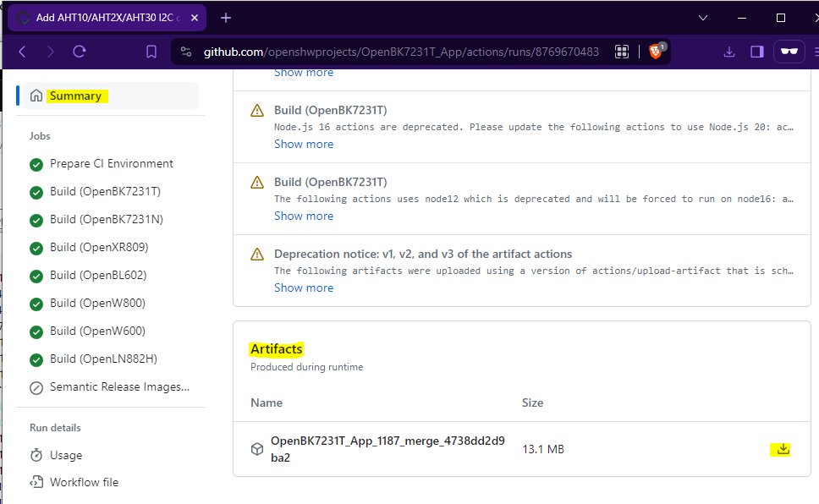Open a new browser tab
This screenshot has height=504, width=819.
226,18
